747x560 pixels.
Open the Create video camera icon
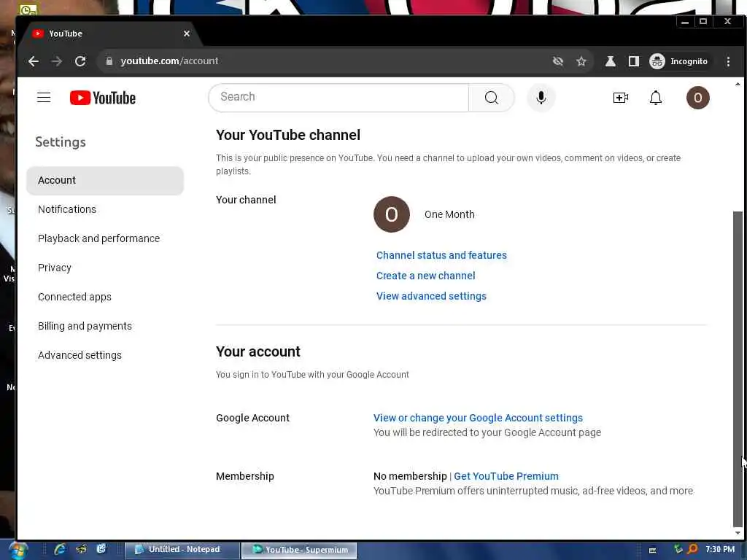pyautogui.click(x=620, y=98)
